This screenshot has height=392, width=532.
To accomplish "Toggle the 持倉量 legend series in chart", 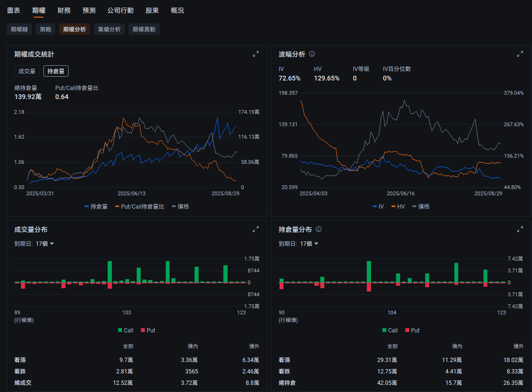I will (x=96, y=206).
